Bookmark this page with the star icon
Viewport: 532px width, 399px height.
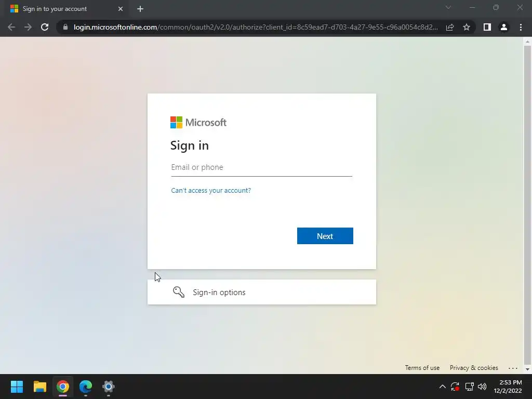tap(467, 27)
